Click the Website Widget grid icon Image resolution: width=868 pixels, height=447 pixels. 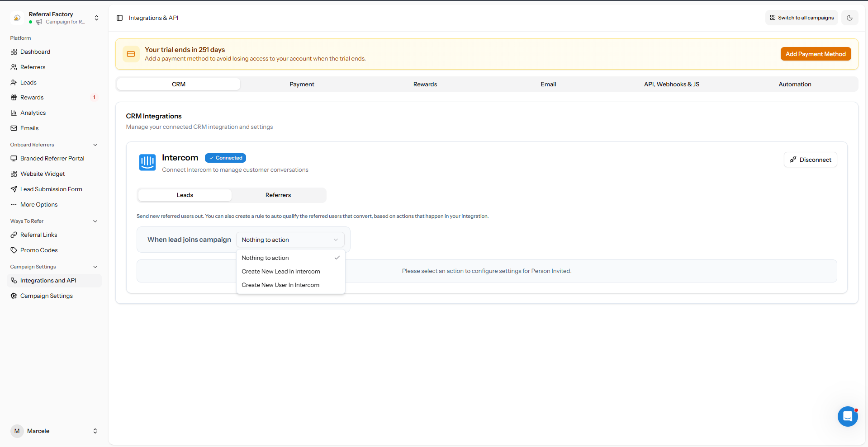(14, 174)
